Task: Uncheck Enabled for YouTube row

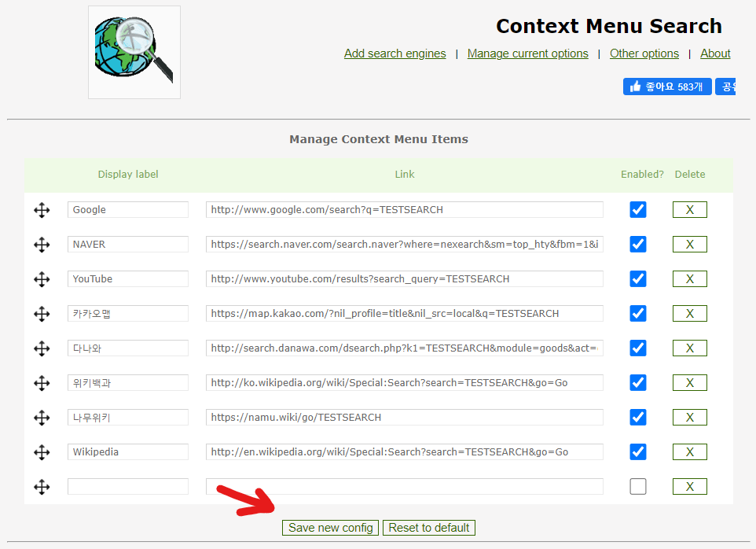Action: pyautogui.click(x=638, y=279)
